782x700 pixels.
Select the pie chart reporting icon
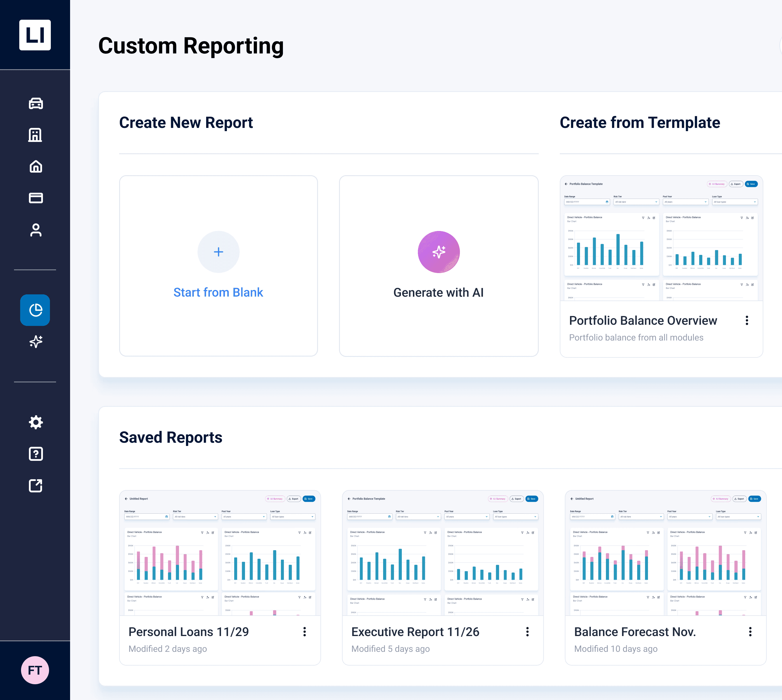[x=35, y=310]
